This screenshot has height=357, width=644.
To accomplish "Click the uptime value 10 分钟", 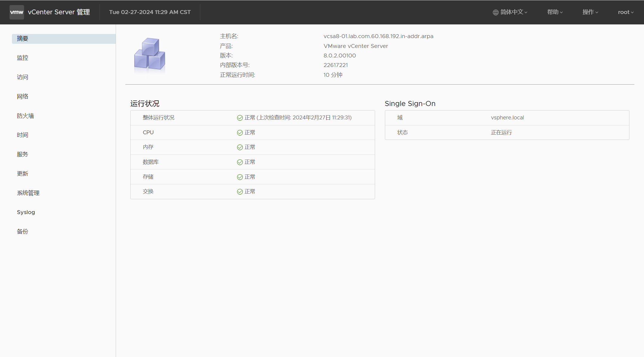I will [333, 75].
